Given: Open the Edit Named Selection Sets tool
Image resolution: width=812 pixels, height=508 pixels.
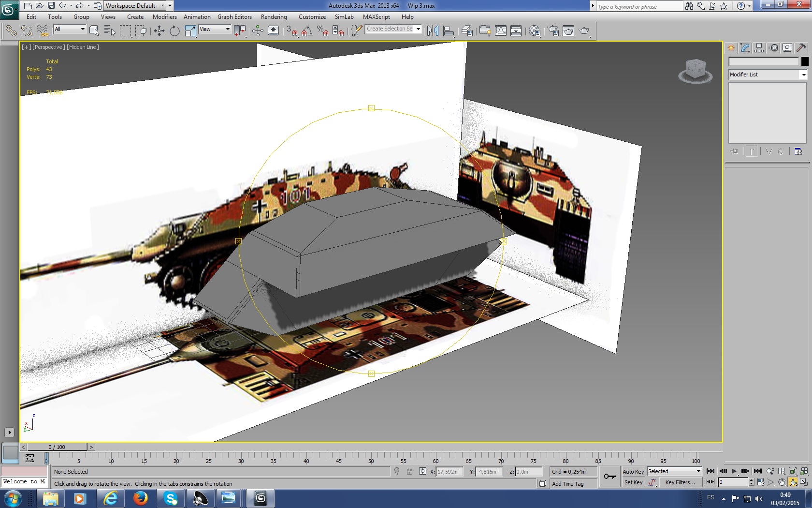Looking at the screenshot, I should click(x=356, y=31).
